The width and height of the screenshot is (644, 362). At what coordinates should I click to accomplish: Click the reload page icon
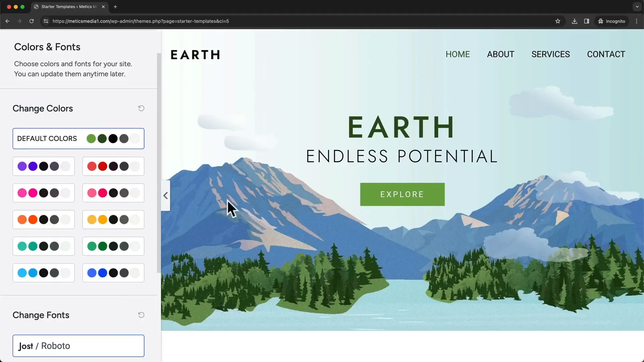(32, 21)
